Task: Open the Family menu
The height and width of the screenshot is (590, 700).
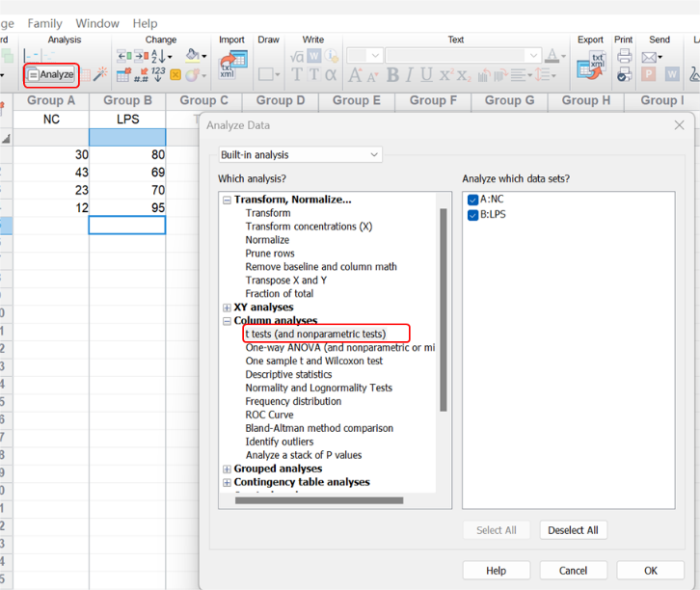Action: (x=44, y=23)
